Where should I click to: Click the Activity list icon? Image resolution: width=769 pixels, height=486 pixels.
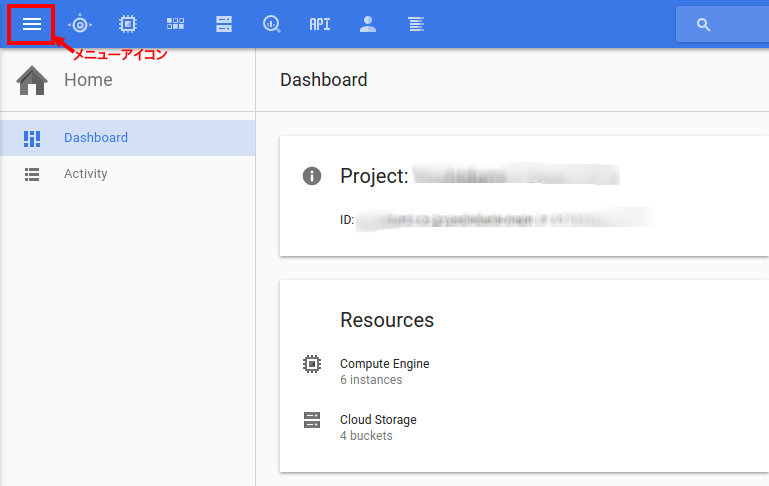[32, 174]
